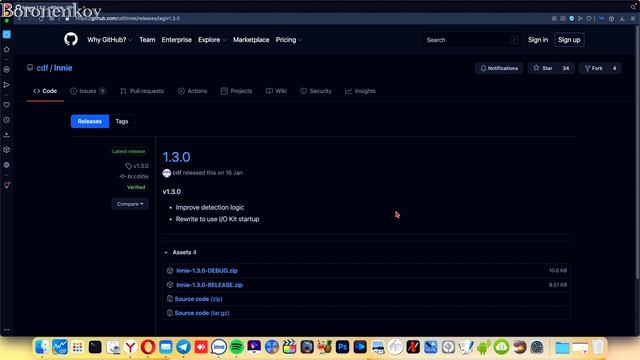Download Innie-1.3.0-DEBUG.zip
The height and width of the screenshot is (360, 640).
pyautogui.click(x=207, y=271)
